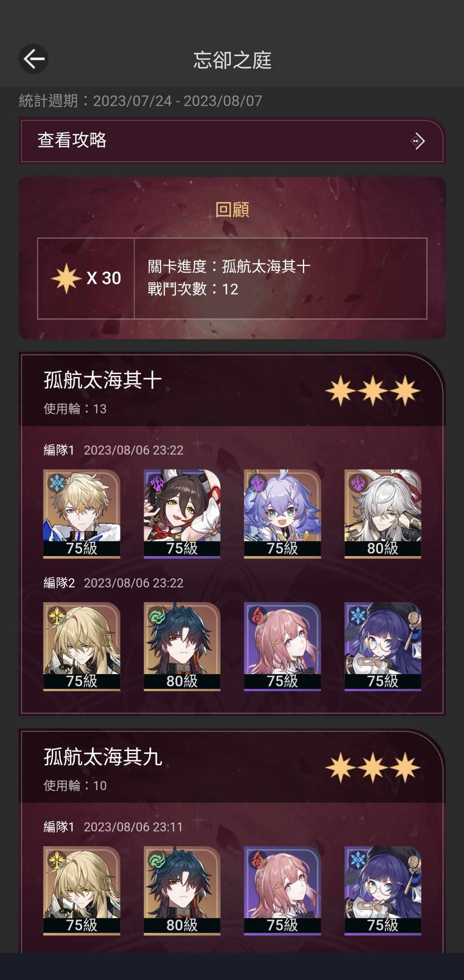This screenshot has width=464, height=980.
Task: Tap the level 80 wind character in 其九
Action: tap(182, 891)
